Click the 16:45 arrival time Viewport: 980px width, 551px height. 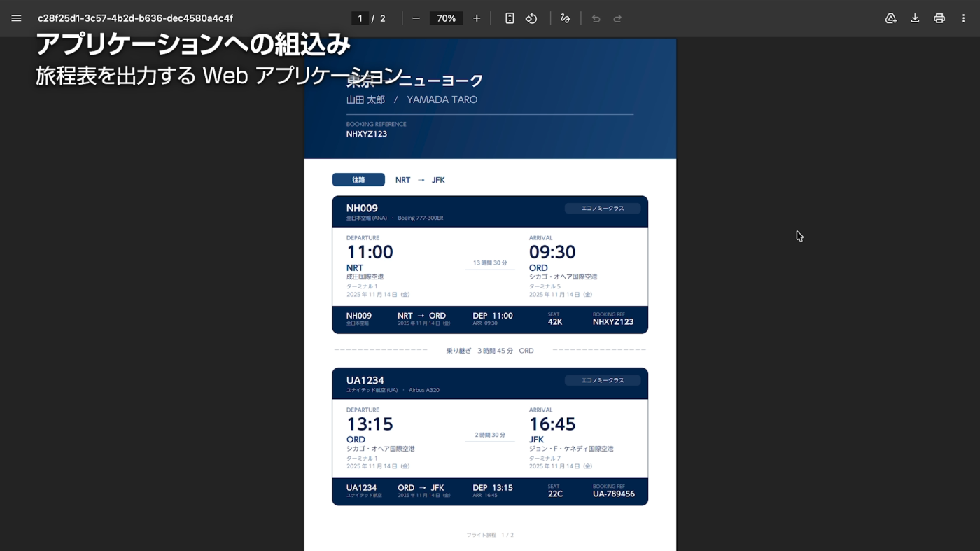[552, 424]
